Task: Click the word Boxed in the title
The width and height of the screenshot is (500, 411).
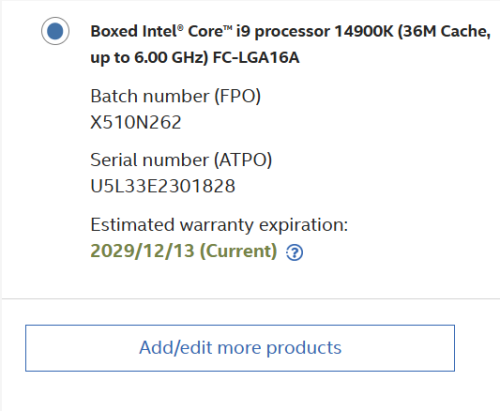Action: (114, 31)
